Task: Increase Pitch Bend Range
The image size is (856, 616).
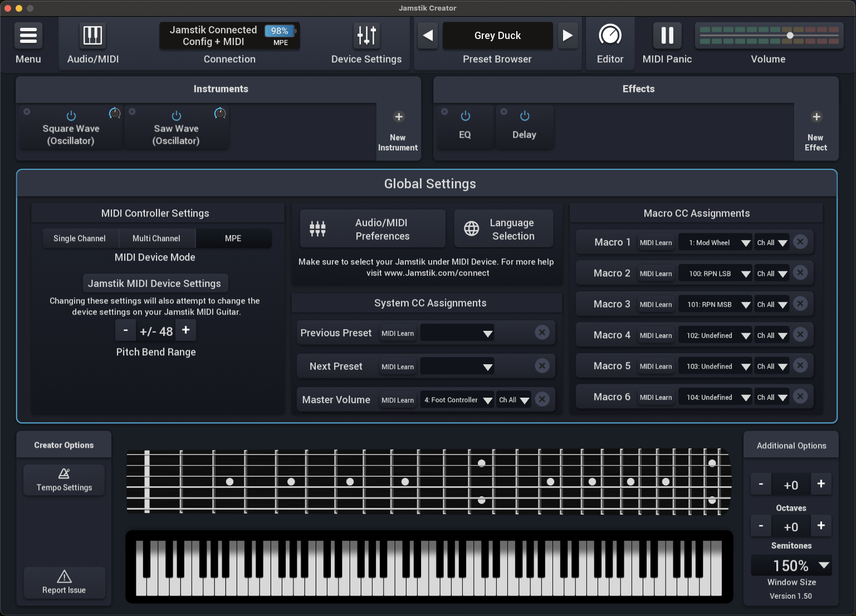Action: [x=186, y=330]
